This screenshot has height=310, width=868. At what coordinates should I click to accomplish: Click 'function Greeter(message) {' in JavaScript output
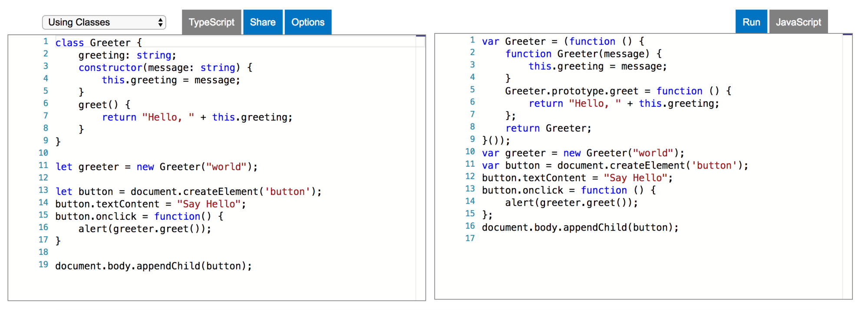click(x=584, y=54)
